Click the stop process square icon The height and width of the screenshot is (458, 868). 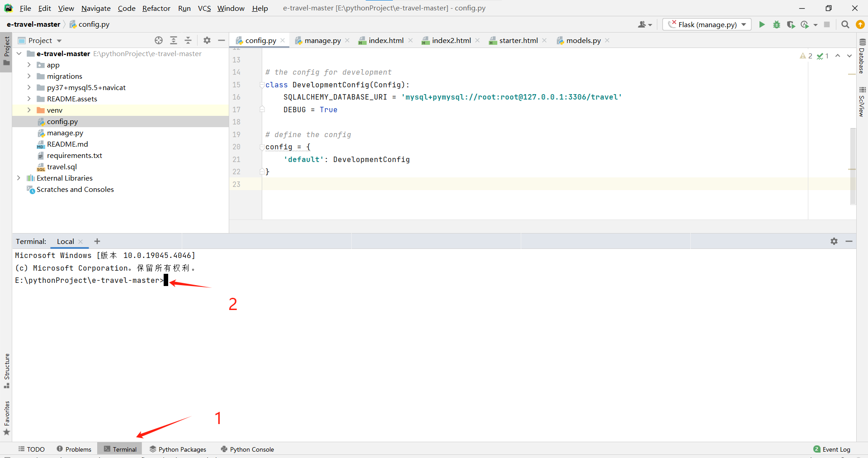click(x=827, y=24)
